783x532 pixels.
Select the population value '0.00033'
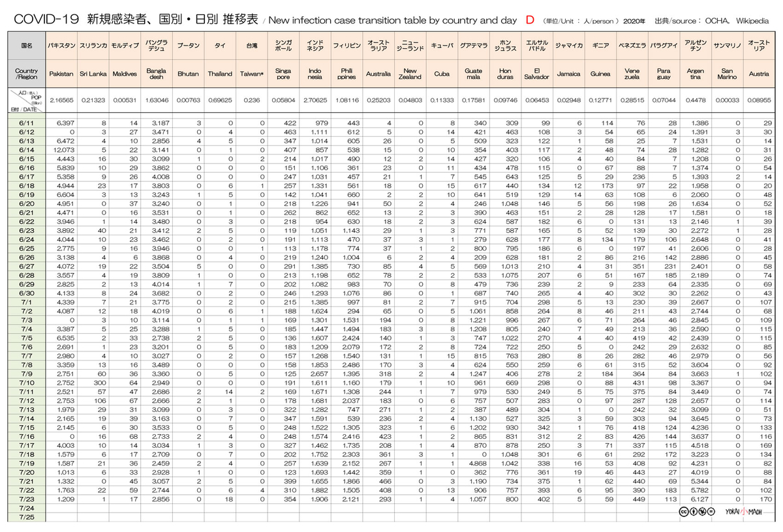(x=727, y=101)
